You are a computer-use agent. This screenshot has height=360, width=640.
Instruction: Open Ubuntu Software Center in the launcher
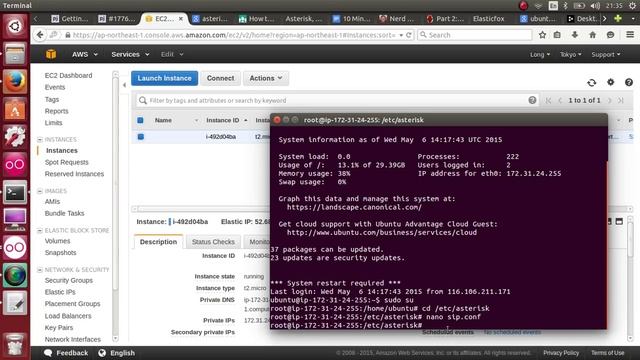pos(15,109)
